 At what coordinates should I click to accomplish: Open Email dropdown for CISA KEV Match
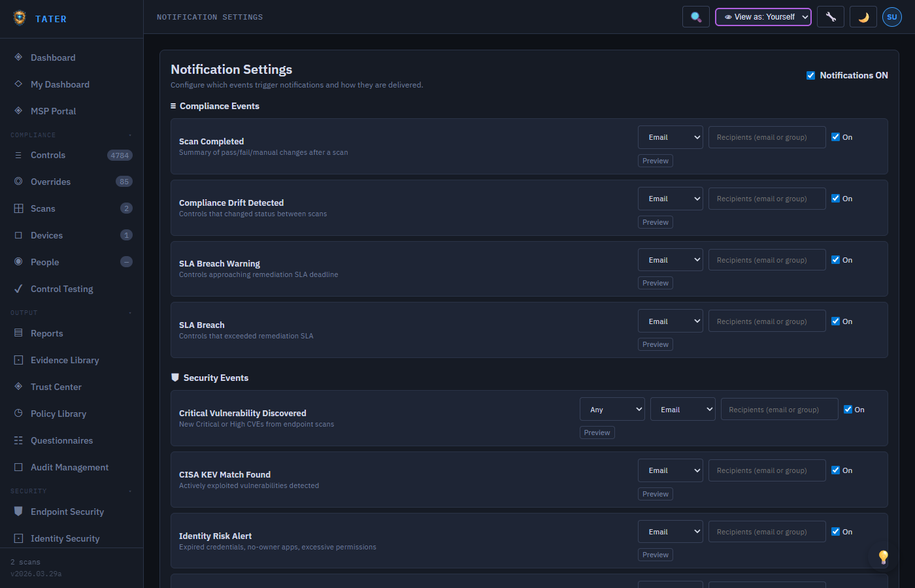coord(671,470)
